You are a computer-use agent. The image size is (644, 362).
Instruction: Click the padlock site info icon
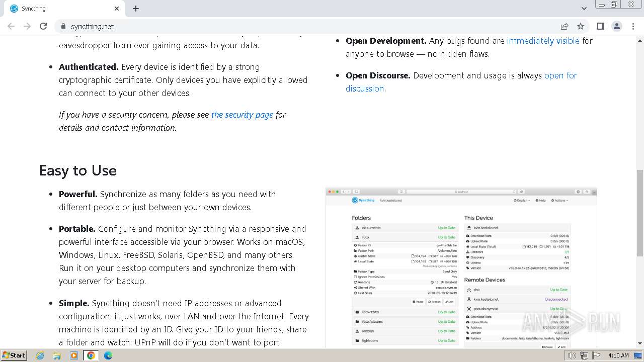pyautogui.click(x=63, y=26)
